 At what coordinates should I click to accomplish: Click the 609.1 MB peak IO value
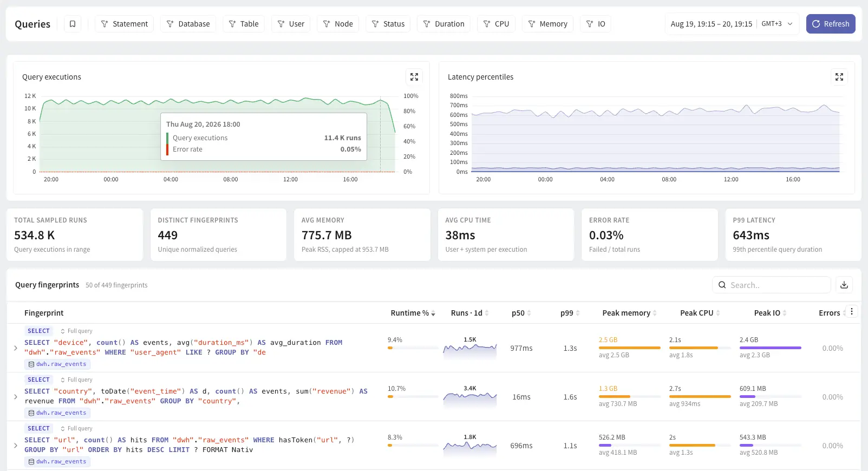tap(753, 389)
